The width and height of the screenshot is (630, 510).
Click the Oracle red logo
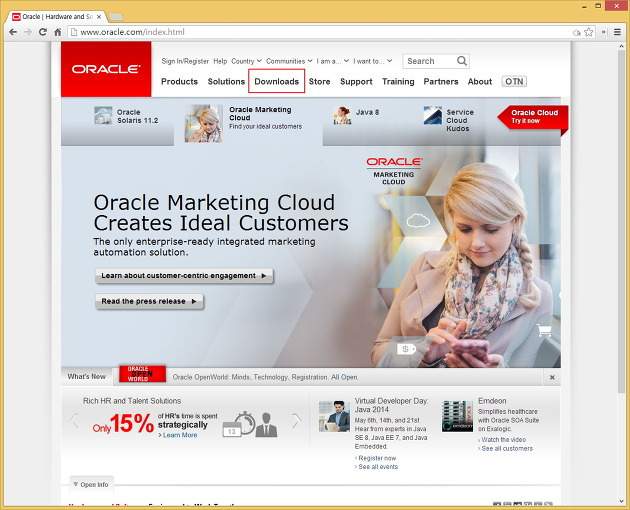106,69
